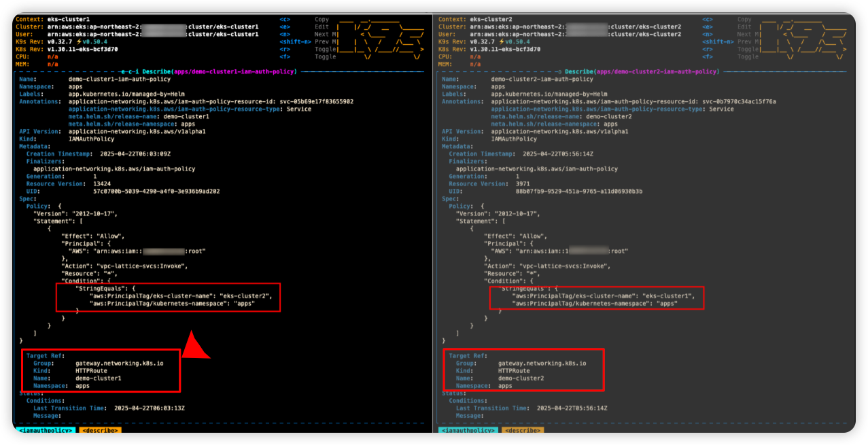Image resolution: width=868 pixels, height=445 pixels.
Task: Click Target Ref Name demo-cluster2
Action: click(x=521, y=378)
